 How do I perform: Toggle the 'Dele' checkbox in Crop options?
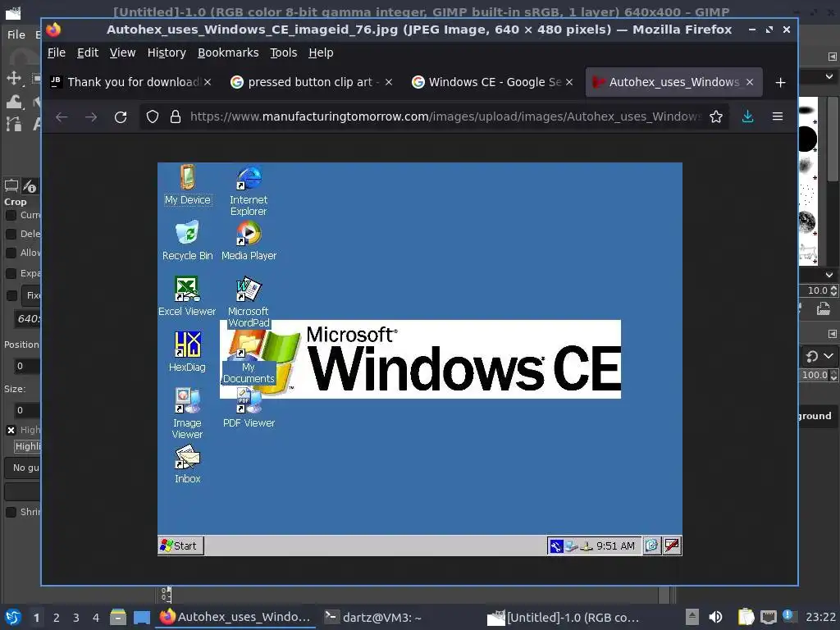pos(11,234)
